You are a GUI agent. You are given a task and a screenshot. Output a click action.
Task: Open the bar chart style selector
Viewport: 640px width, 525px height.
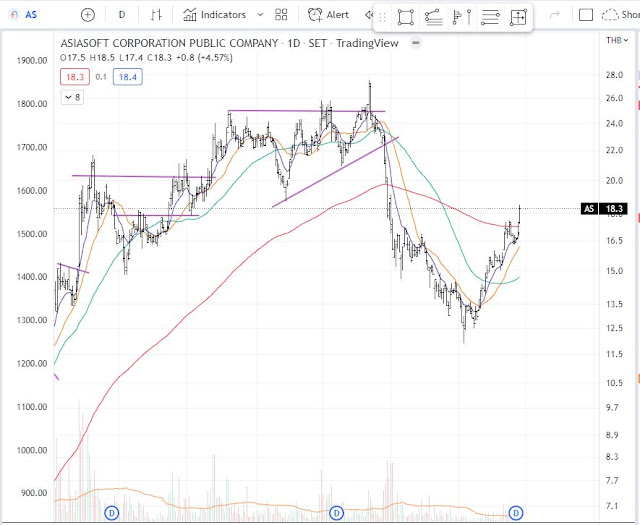[x=156, y=15]
